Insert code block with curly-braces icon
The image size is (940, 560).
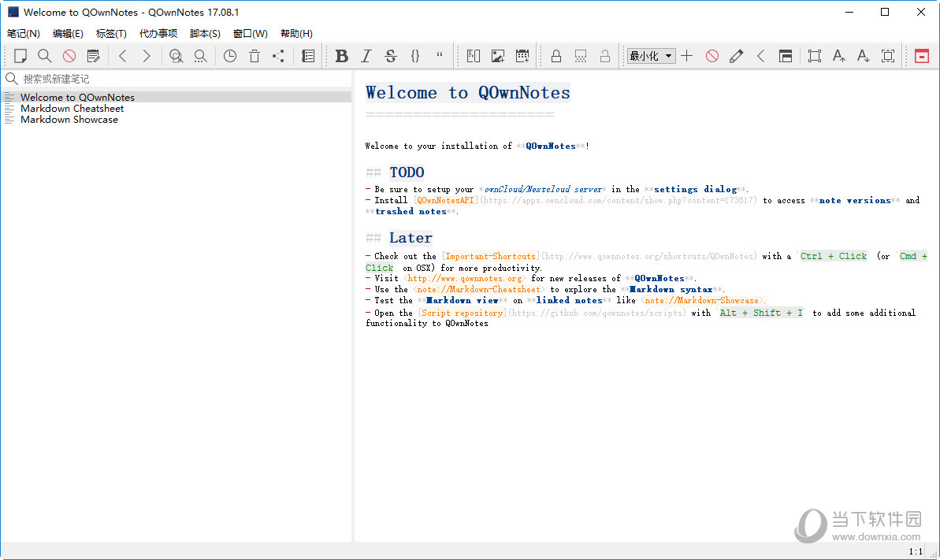415,56
